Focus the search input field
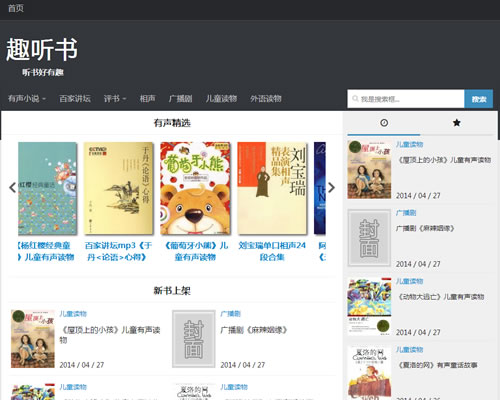500x400 pixels. [406, 99]
